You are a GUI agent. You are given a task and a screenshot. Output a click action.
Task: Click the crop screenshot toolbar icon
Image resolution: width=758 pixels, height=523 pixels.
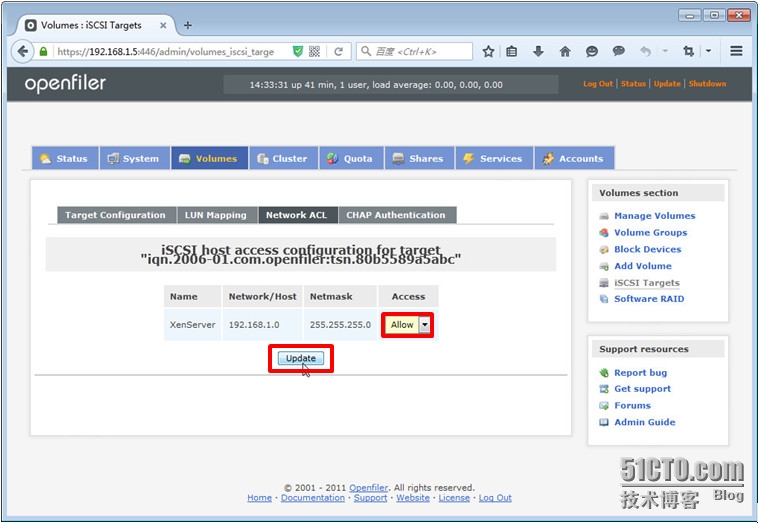click(688, 51)
